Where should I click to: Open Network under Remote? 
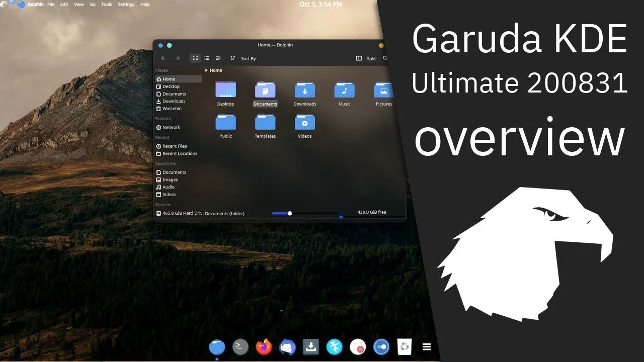pos(178,127)
